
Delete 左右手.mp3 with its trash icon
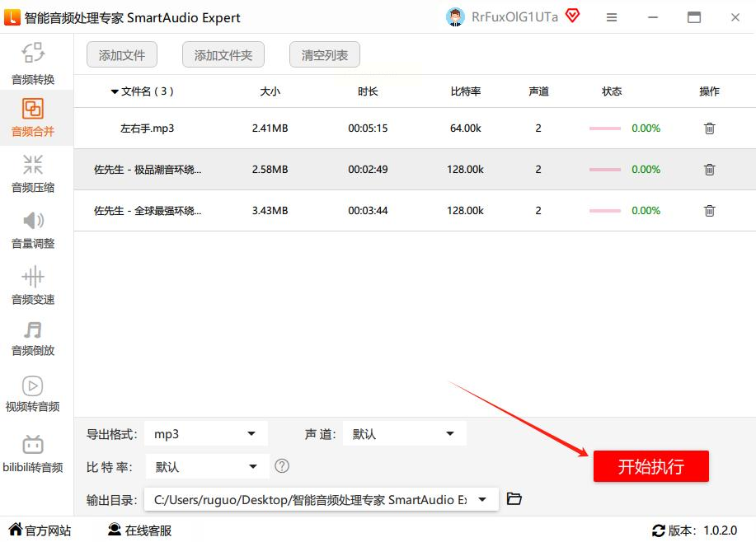[x=709, y=128]
